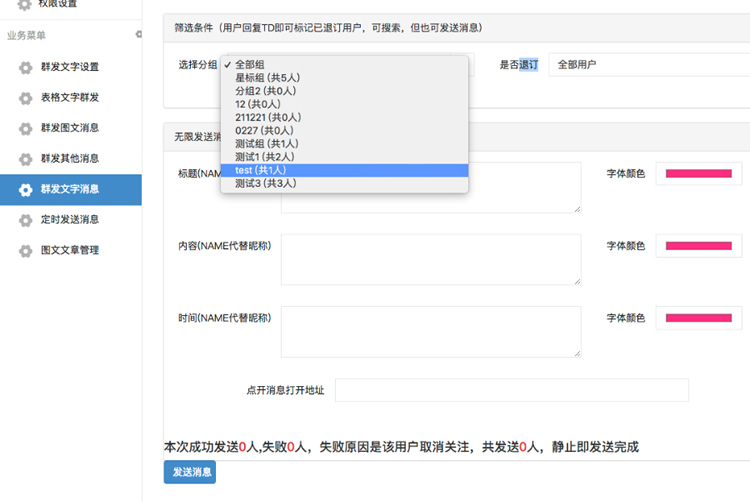Pick font color swatch for 标题 row
The image size is (750, 502).
[x=699, y=174]
